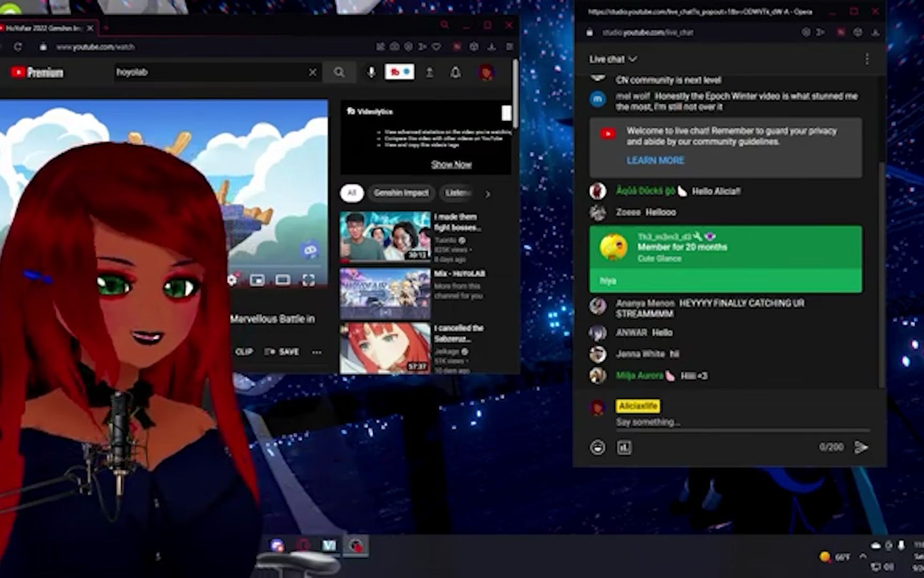Open the YouTube create/upload icon
Viewport: 924px width, 578px height.
pos(429,72)
